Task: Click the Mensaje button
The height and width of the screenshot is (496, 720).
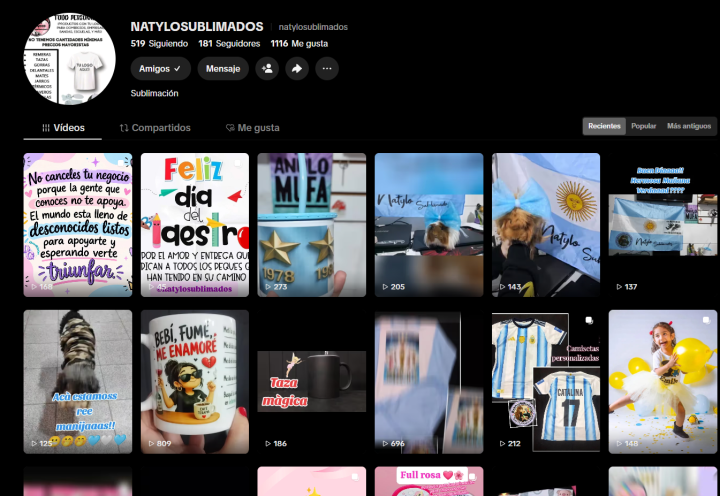Action: (x=223, y=68)
